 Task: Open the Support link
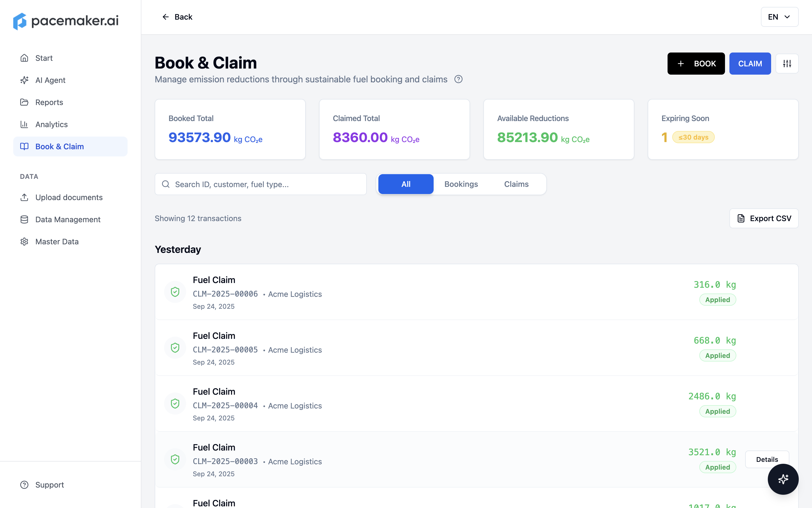70,485
